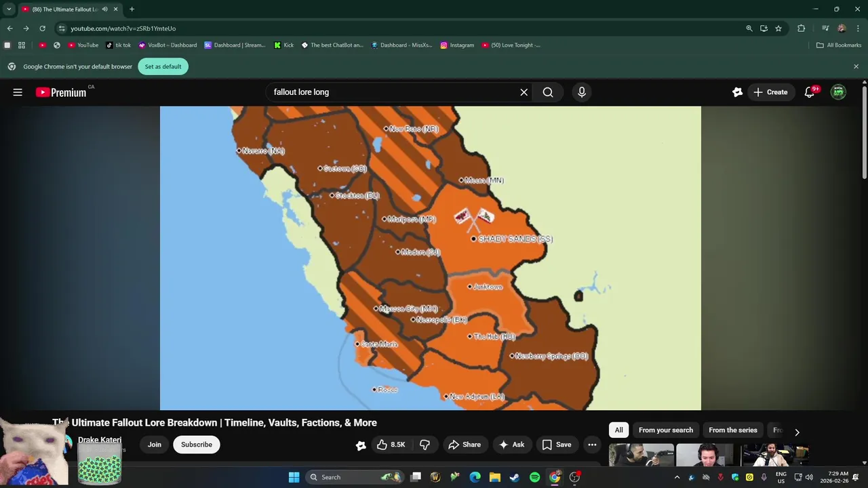Screen dimensions: 868x488
Task: Open the YouTube notifications bell
Action: (809, 92)
